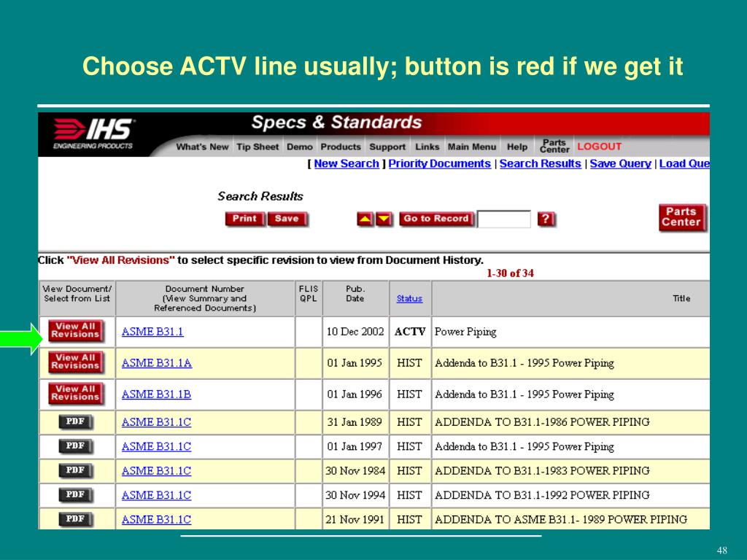747x560 pixels.
Task: Click the Search Results link
Action: pos(541,163)
